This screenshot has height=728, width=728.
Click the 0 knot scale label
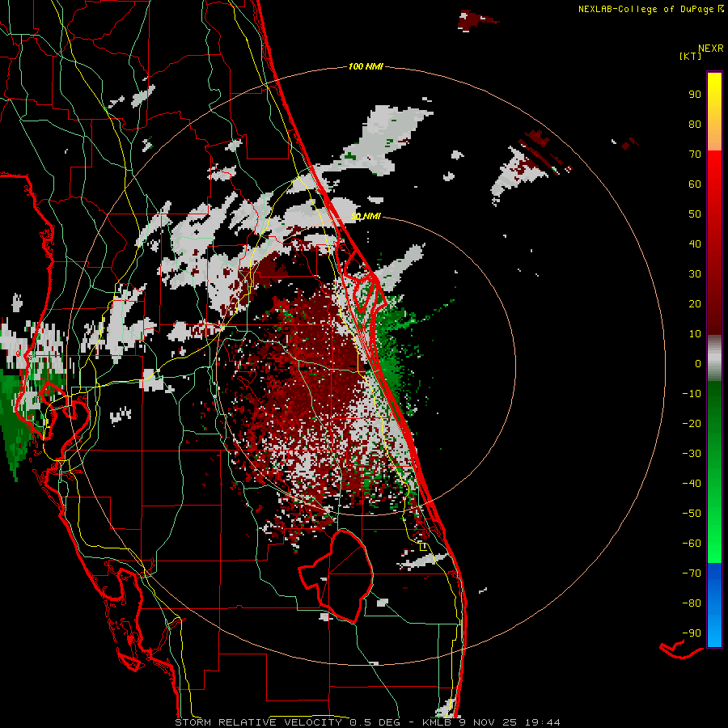(698, 364)
